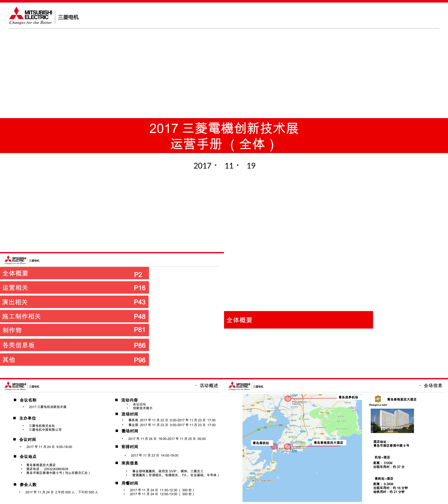Open the '其他 P96' contents row
448x504 pixels.
click(x=74, y=360)
